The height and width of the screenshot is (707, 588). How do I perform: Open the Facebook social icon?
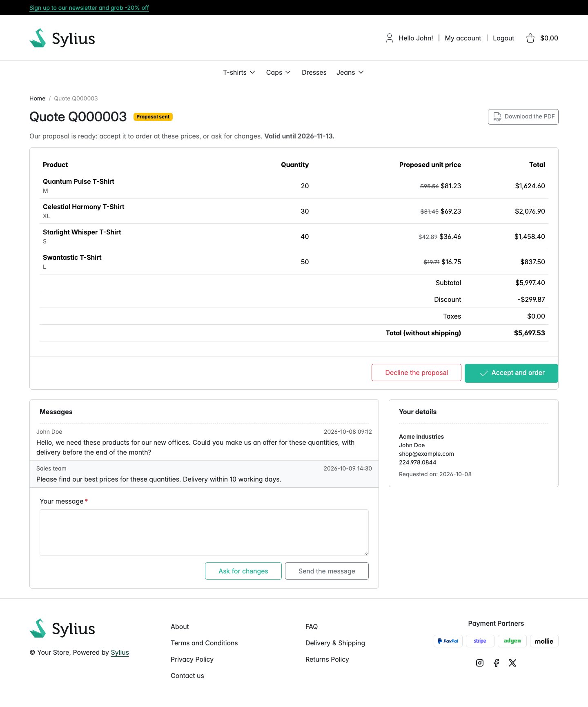(x=496, y=663)
